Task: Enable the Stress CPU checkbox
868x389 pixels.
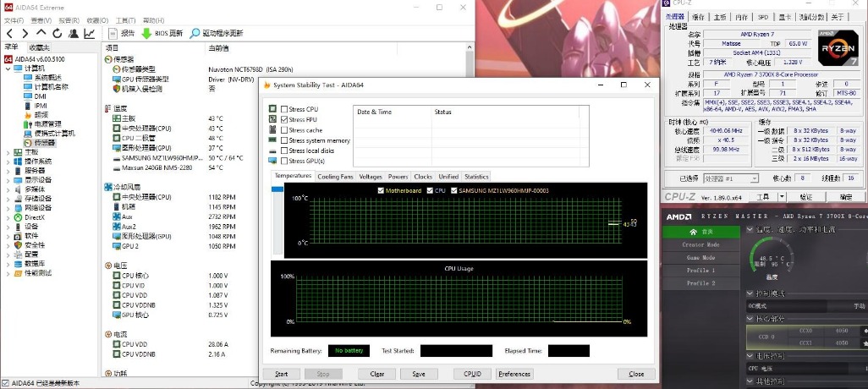Action: (x=284, y=110)
